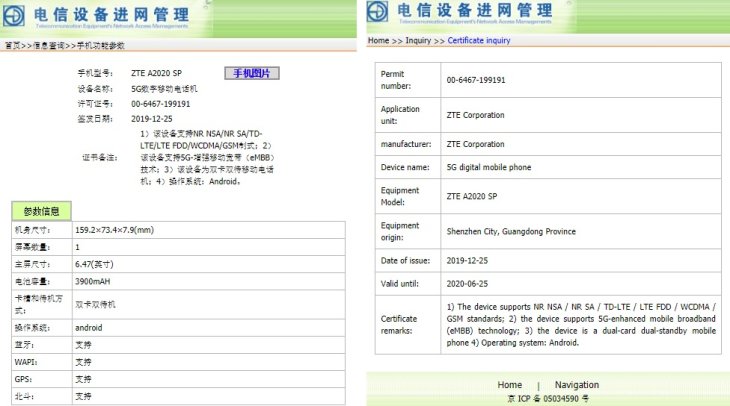Select the manufacturer row's ZTE Corporation value

pyautogui.click(x=475, y=144)
